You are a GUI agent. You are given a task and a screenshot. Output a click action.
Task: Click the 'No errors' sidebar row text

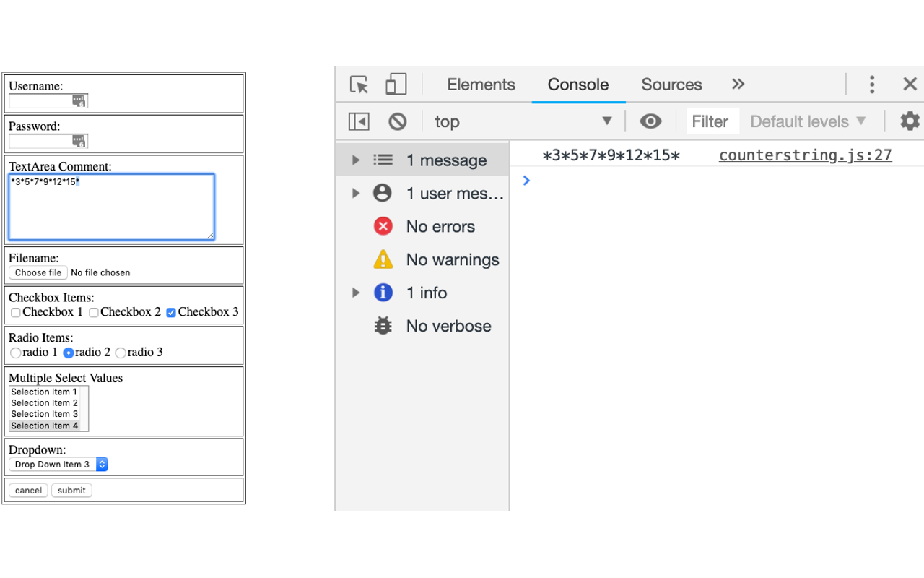click(x=440, y=227)
